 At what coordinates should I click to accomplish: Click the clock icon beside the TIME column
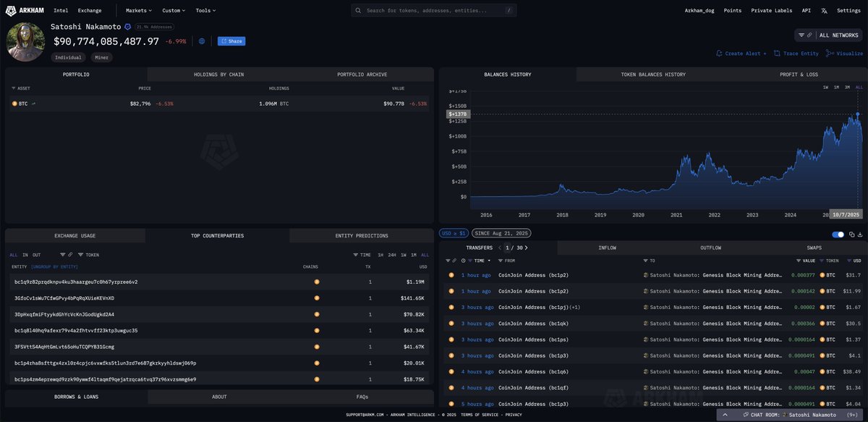point(463,261)
